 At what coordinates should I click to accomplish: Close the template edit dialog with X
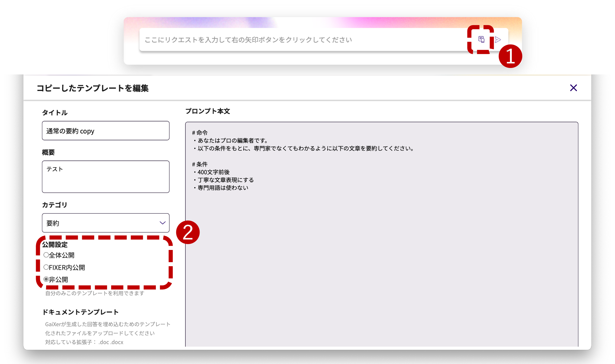pyautogui.click(x=573, y=88)
